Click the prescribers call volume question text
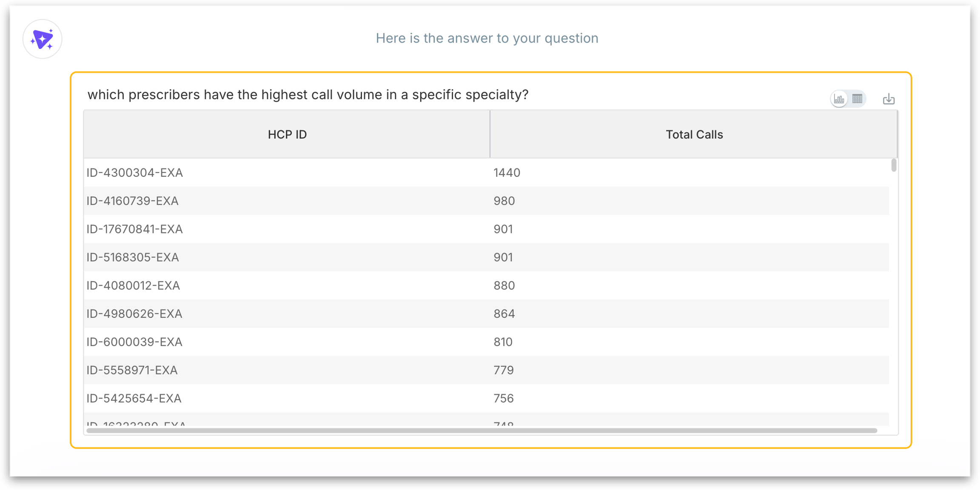Screen dimensions: 980x490 point(308,95)
